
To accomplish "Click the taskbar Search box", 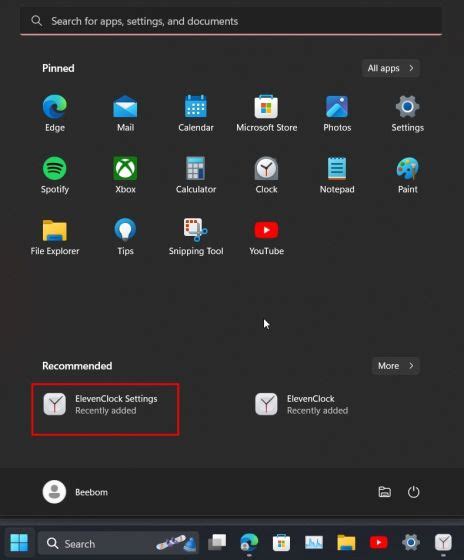I will (118, 543).
